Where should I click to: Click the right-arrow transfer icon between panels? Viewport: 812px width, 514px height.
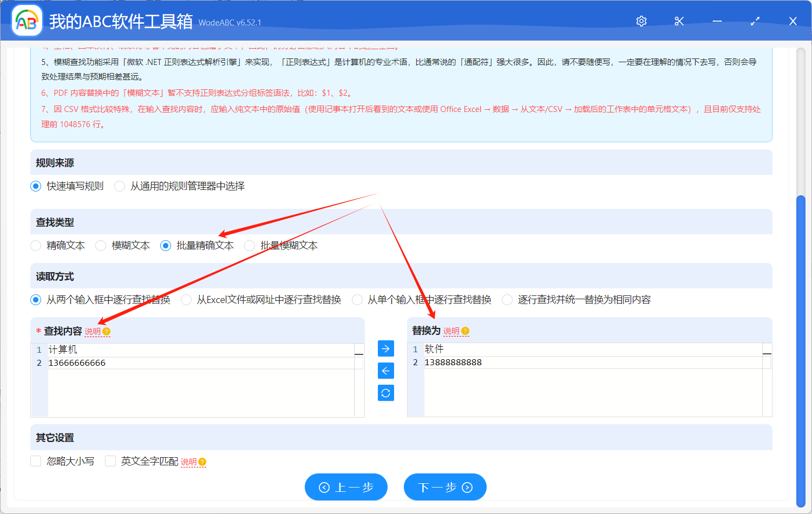385,348
